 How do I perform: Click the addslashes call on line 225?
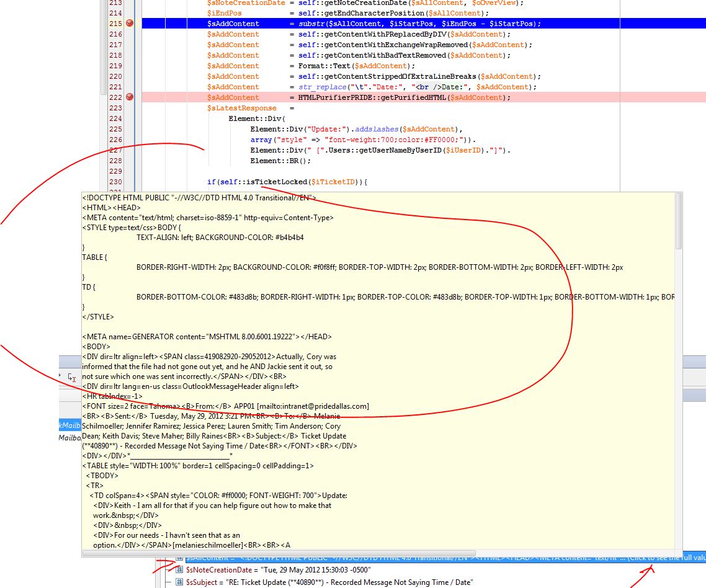(x=377, y=129)
